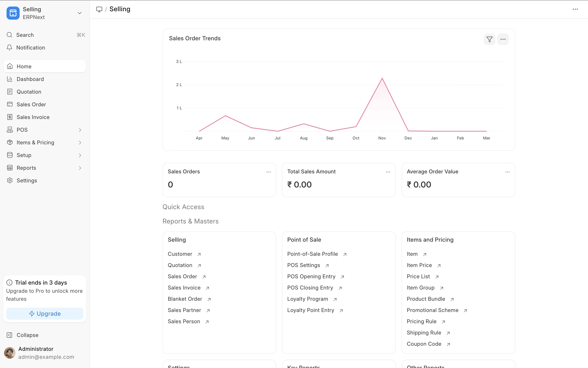Open Average Order Value card ellipsis menu

coord(508,172)
